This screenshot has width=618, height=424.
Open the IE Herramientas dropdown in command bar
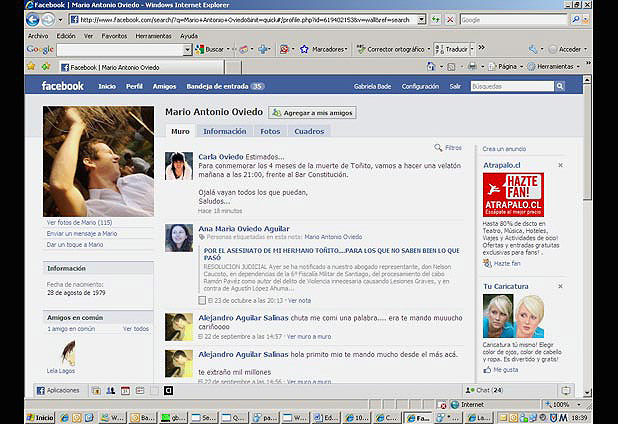click(554, 67)
